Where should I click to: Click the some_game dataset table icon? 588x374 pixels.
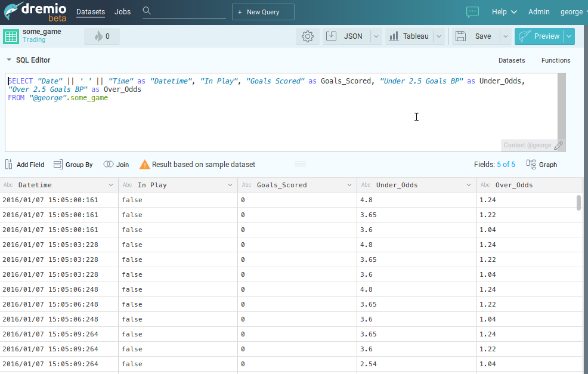pos(11,36)
